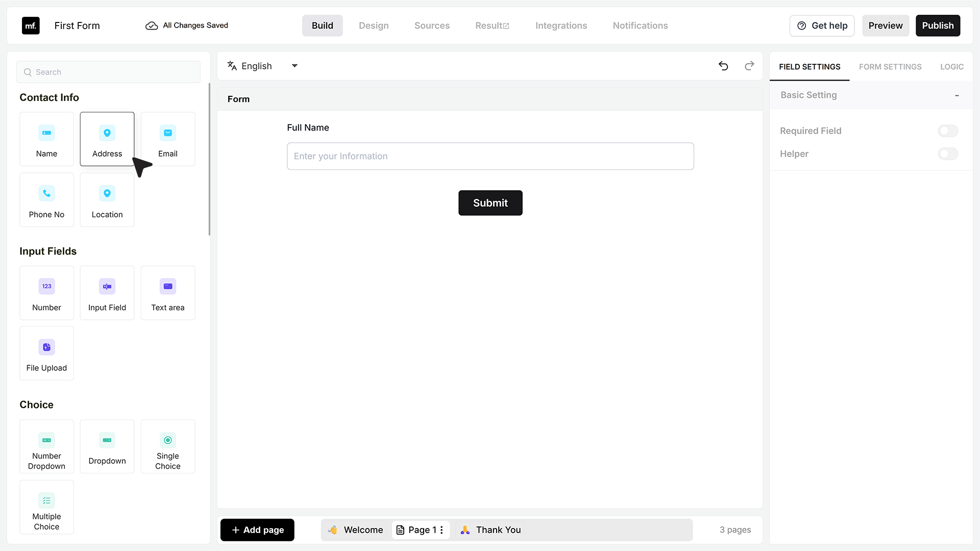Collapse the Basic Setting section
Screen dimensions: 980x551
[957, 95]
